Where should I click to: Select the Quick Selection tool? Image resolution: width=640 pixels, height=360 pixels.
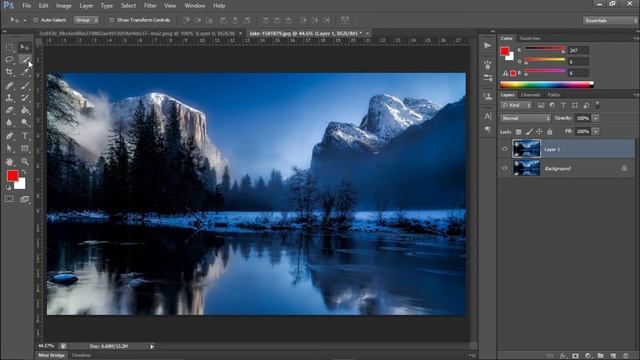(x=24, y=60)
